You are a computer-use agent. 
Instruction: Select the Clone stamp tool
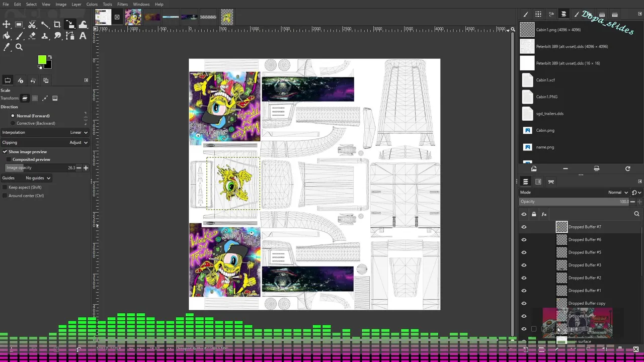45,36
